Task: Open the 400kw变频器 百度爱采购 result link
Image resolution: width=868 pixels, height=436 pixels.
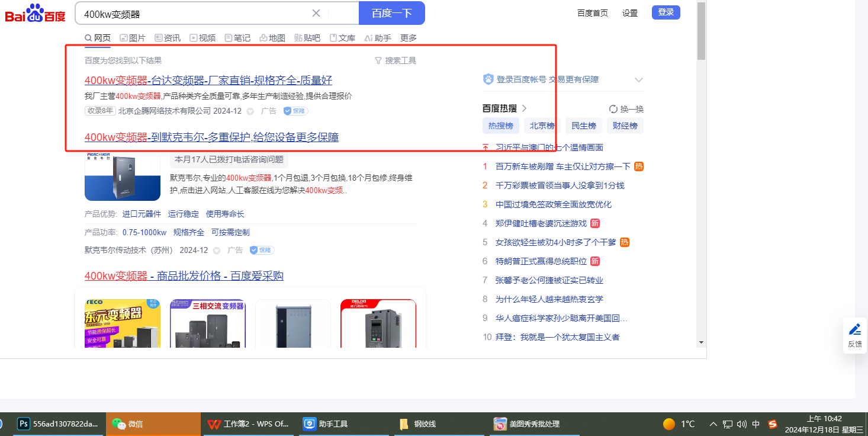Action: 184,276
